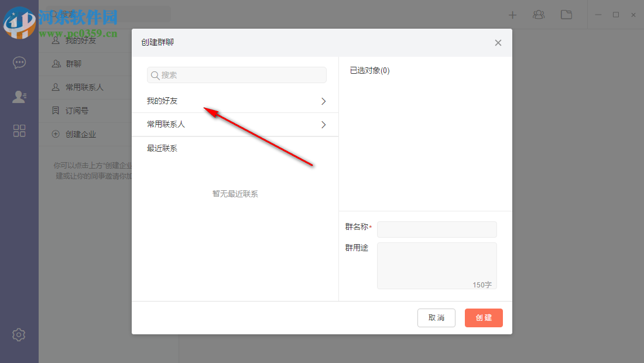The height and width of the screenshot is (363, 644).
Task: Open settings via the gear icon
Action: click(x=19, y=334)
